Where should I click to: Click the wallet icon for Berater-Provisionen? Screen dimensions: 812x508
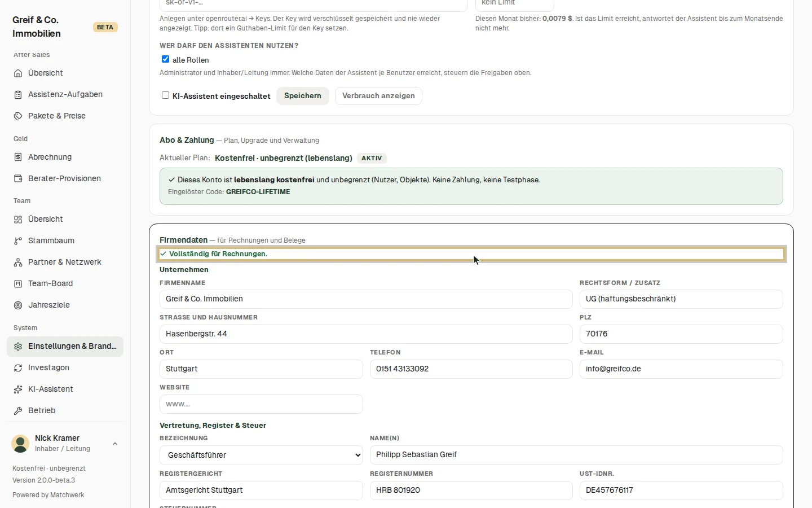point(18,178)
